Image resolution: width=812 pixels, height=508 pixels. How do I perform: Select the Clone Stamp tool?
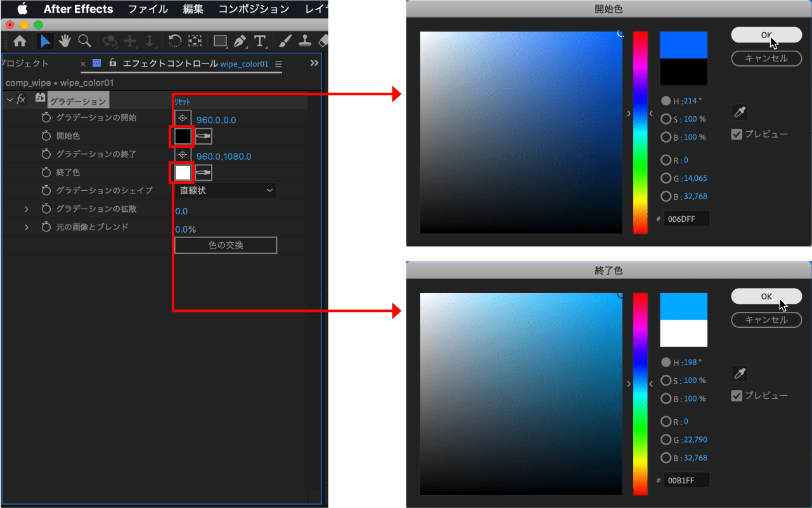pyautogui.click(x=305, y=41)
